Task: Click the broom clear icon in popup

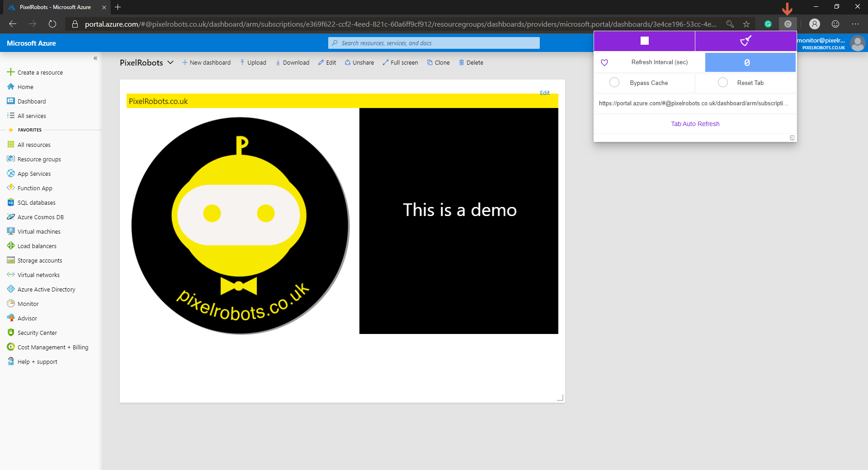Action: (x=745, y=41)
